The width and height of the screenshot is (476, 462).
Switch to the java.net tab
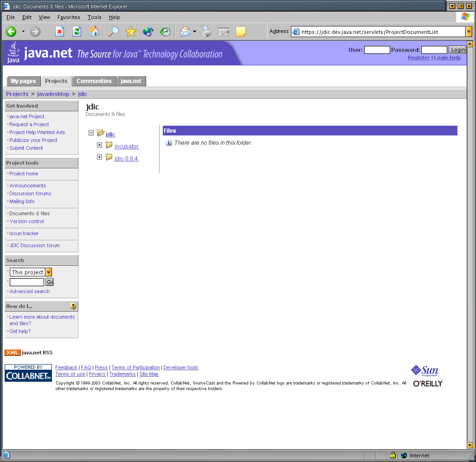pyautogui.click(x=131, y=81)
